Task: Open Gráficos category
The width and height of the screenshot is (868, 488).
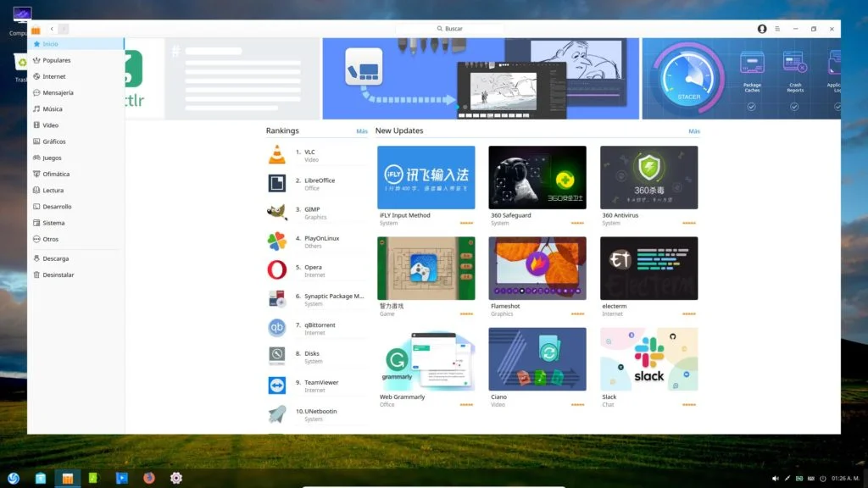Action: point(75,141)
